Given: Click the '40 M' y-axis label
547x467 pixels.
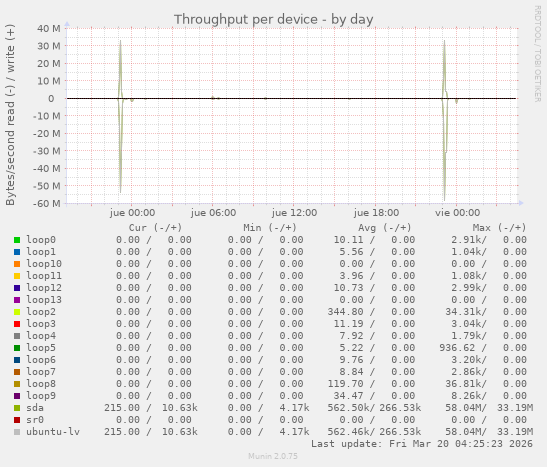Looking at the screenshot, I should tap(49, 29).
